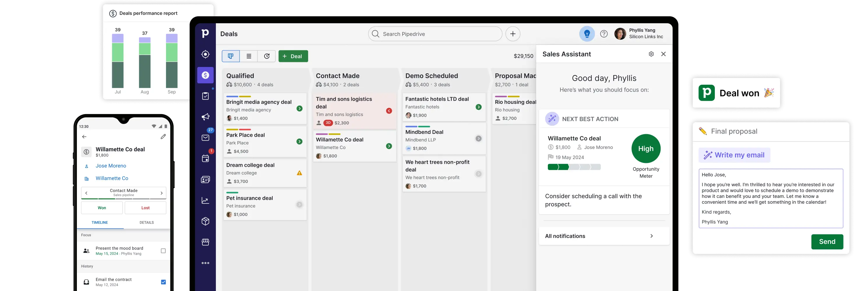
Task: Select the TIMELINE tab on phone
Action: click(100, 222)
